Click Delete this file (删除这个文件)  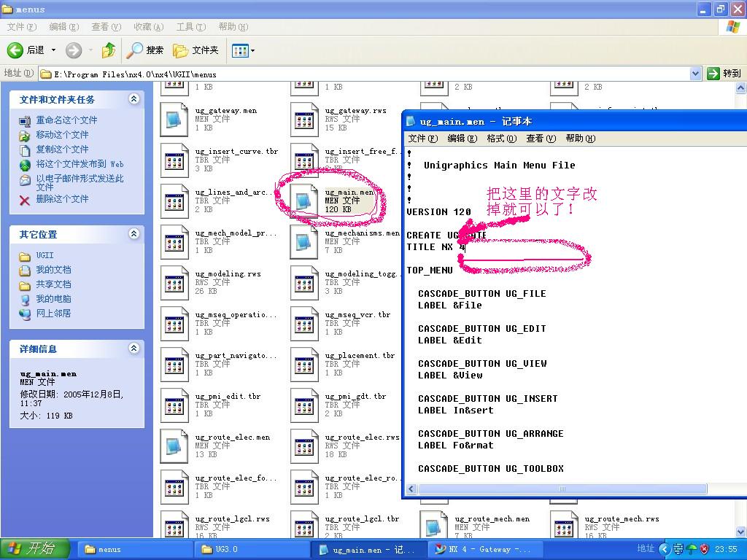[x=62, y=198]
